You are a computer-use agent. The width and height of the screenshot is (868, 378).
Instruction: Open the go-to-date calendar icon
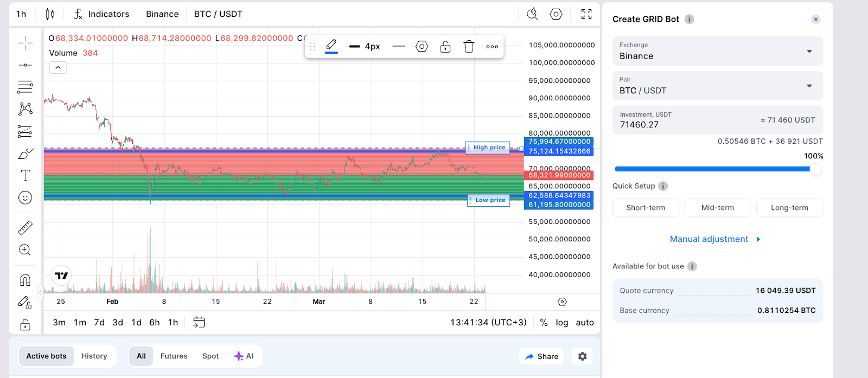pos(199,322)
